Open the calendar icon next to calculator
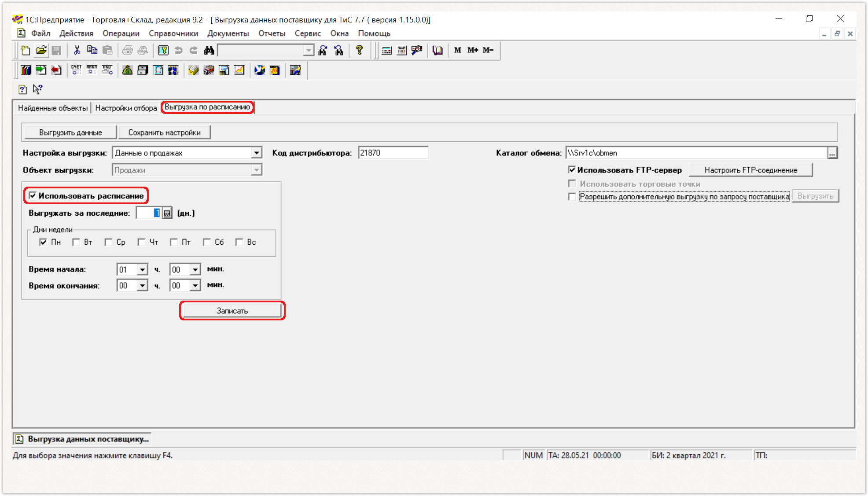The image size is (868, 496). 401,51
